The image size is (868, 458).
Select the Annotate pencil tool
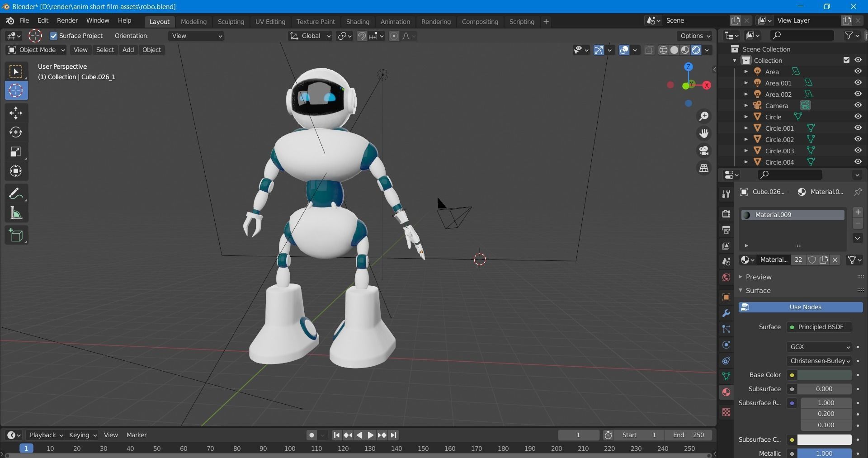point(16,194)
